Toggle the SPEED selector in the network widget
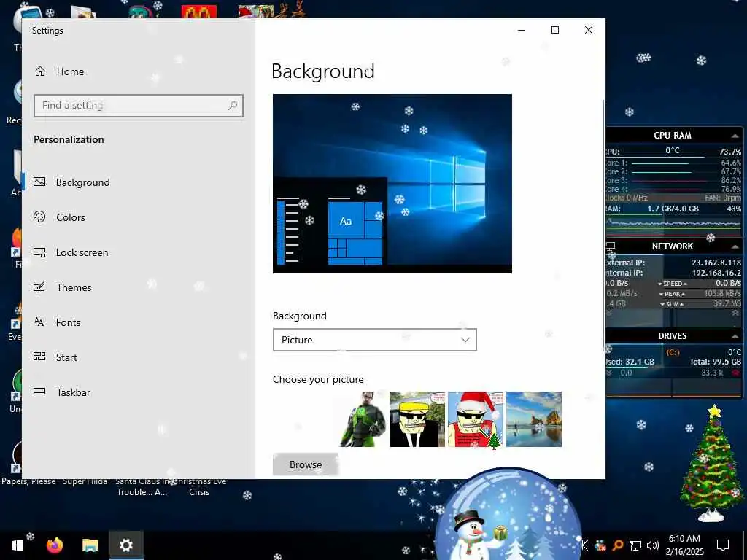The height and width of the screenshot is (560, 747). 673,284
